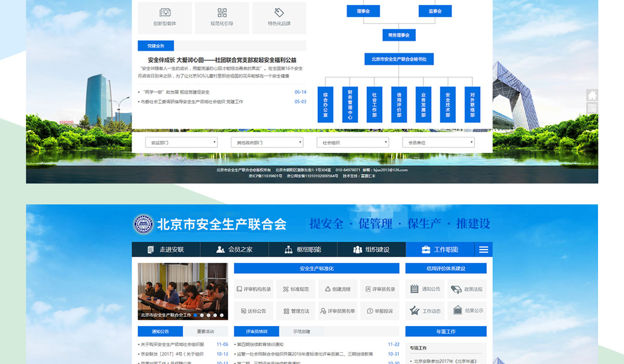Select the first carousel dot on slideshow
Viewport: 624px width, 364px height.
[196, 315]
